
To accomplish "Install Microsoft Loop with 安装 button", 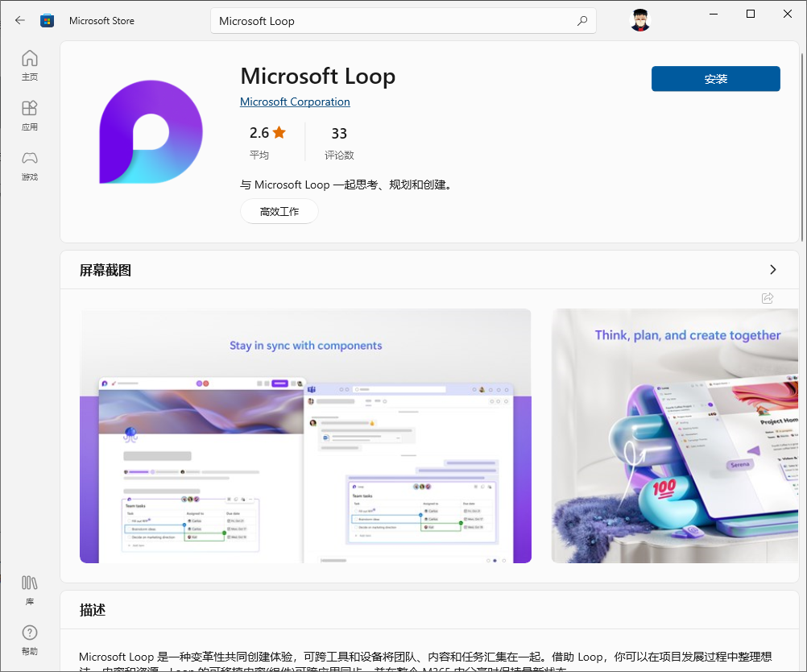I will pyautogui.click(x=714, y=78).
